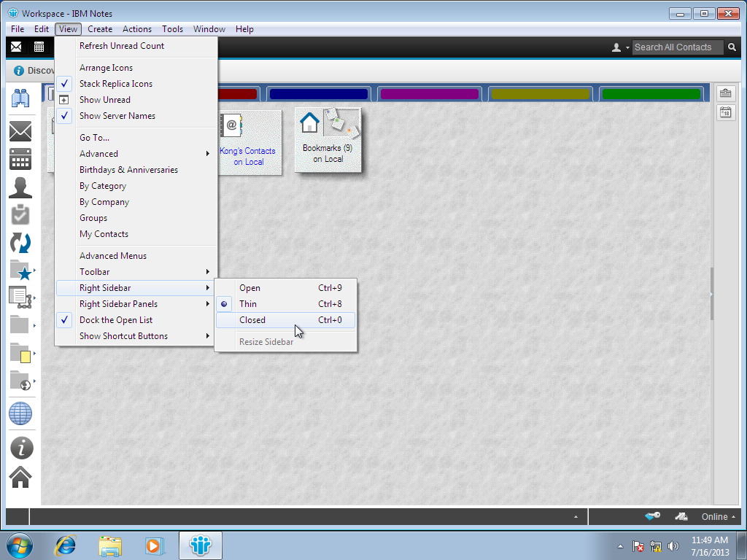
Task: Open the plain gray folder bookmark icon
Action: [20, 324]
